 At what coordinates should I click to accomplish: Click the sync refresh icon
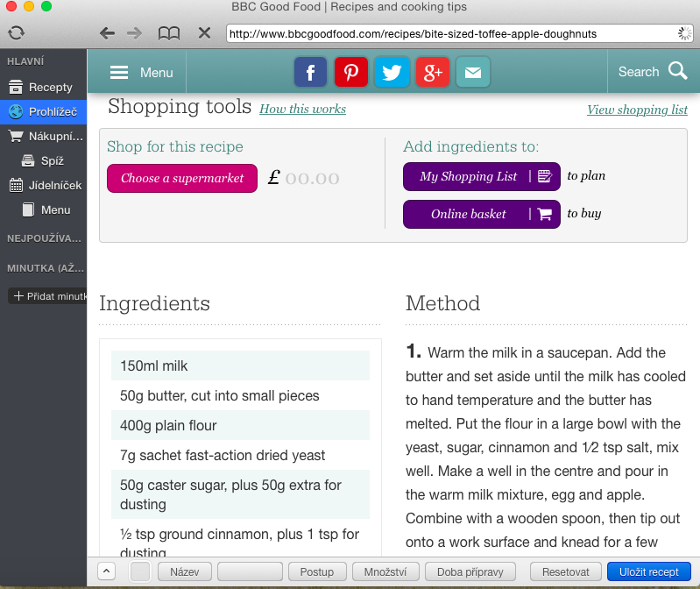[16, 33]
